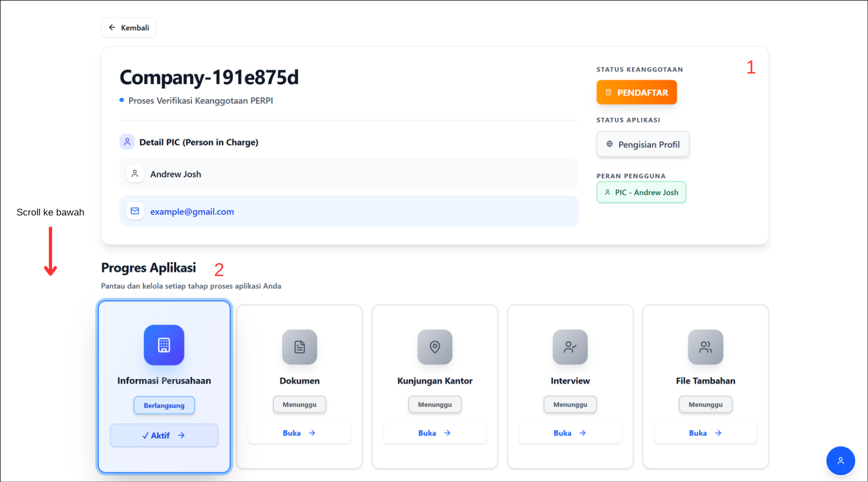This screenshot has width=868, height=482.
Task: Open the Dokumen step via Buka
Action: point(300,433)
